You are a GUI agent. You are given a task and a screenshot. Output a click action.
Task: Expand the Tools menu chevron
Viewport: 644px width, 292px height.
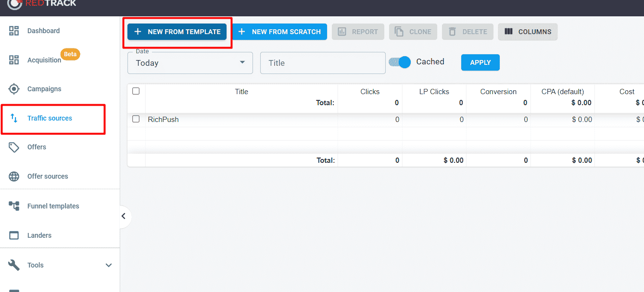(x=109, y=265)
